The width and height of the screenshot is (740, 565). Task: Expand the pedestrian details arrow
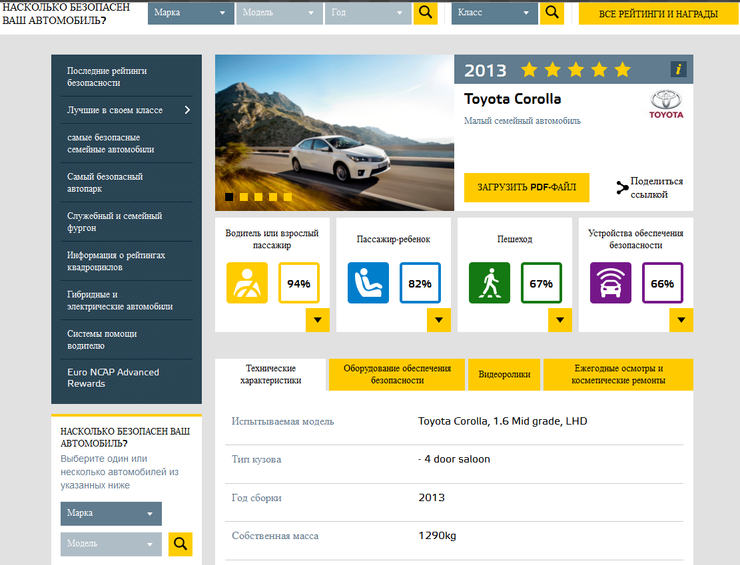(x=560, y=320)
